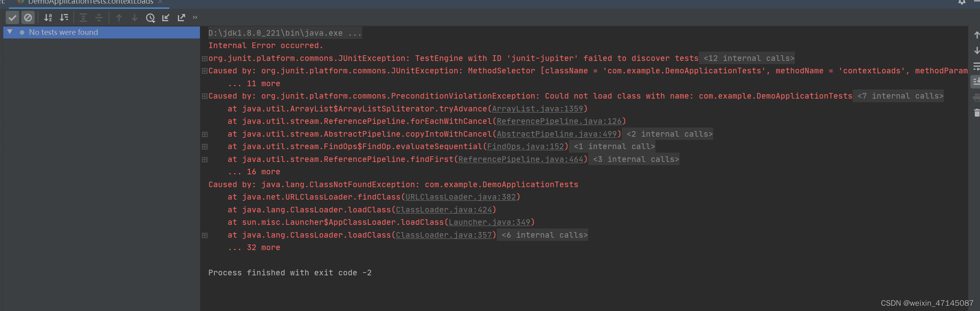
Task: Click the console Print icon
Action: pyautogui.click(x=977, y=97)
